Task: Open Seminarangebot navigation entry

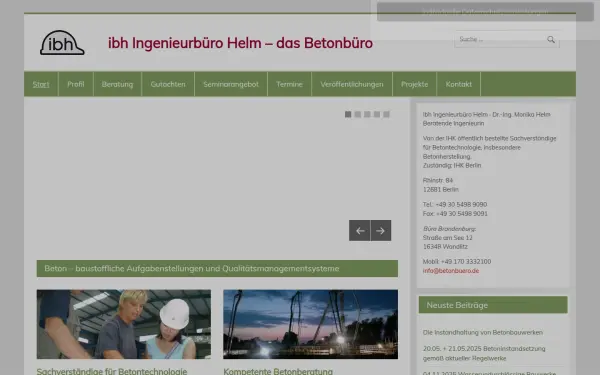Action: tap(231, 84)
